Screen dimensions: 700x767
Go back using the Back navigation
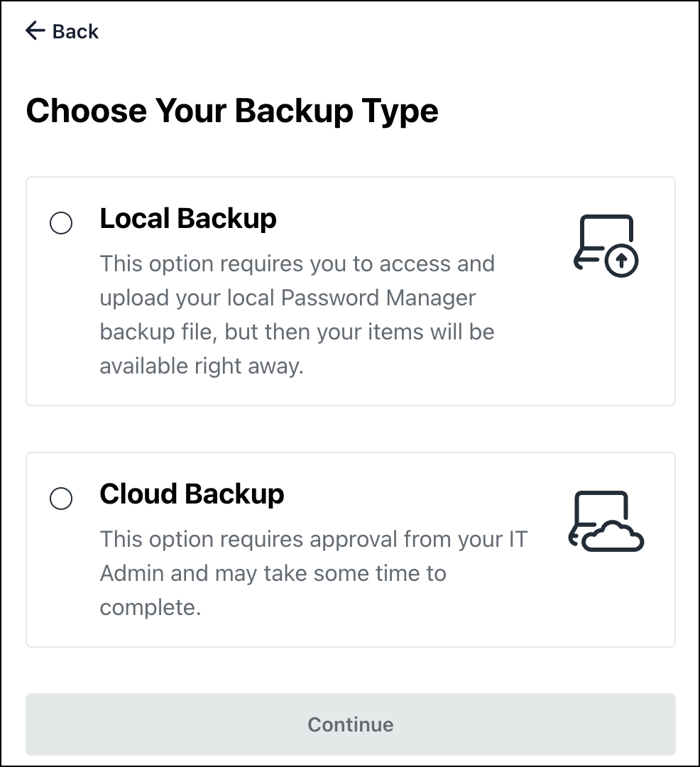[62, 31]
